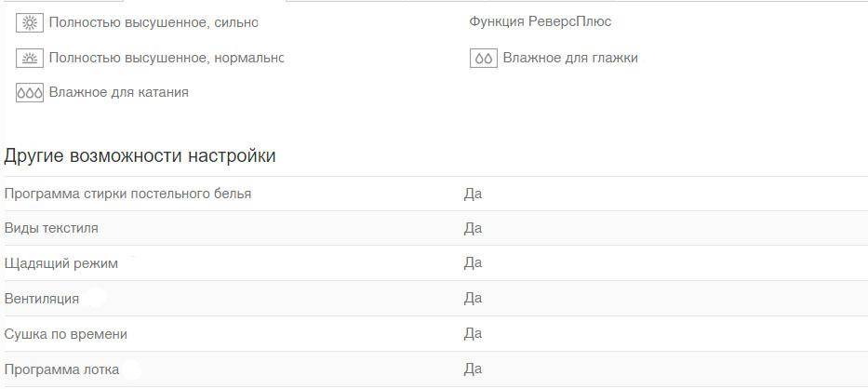The image size is (868, 389).
Task: Click the 'Влажное для глажки' label
Action: [x=570, y=58]
